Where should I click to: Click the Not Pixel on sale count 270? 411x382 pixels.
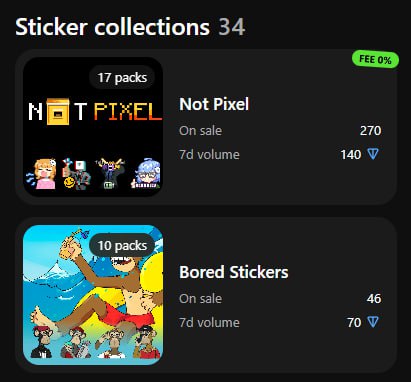point(370,130)
